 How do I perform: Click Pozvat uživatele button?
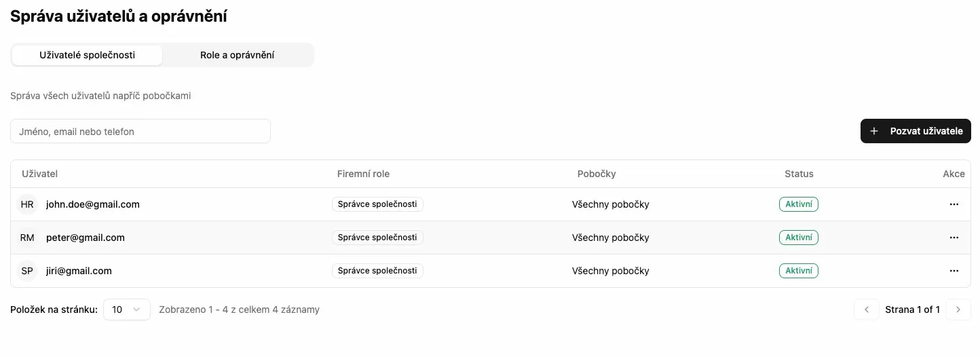916,131
